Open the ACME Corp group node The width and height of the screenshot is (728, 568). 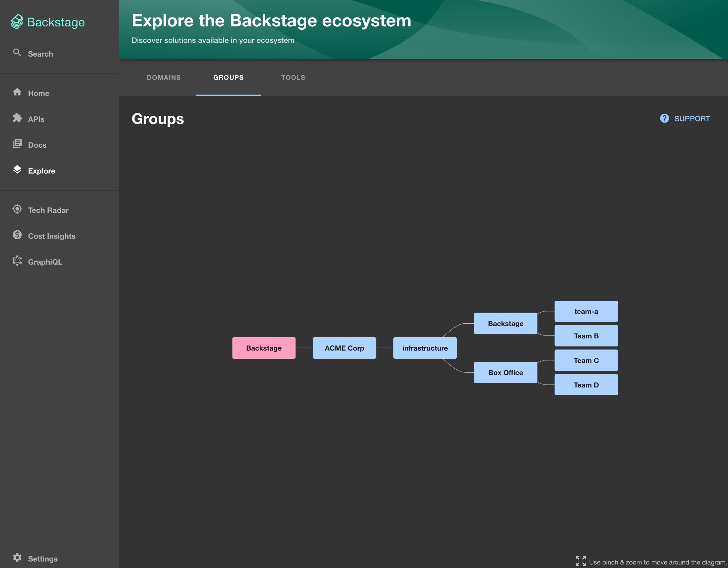344,348
